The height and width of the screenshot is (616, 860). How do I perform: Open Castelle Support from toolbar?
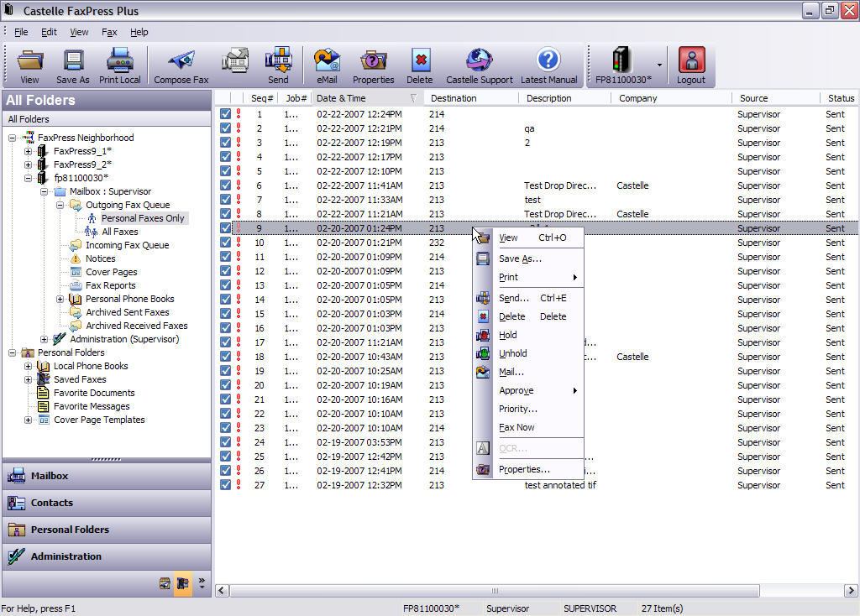click(x=479, y=62)
